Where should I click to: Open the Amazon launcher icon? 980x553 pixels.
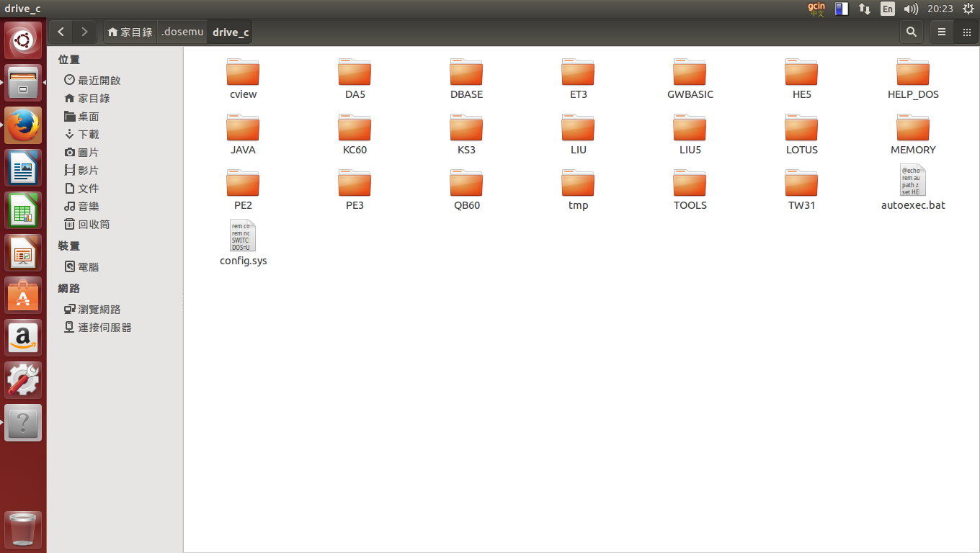coord(23,338)
